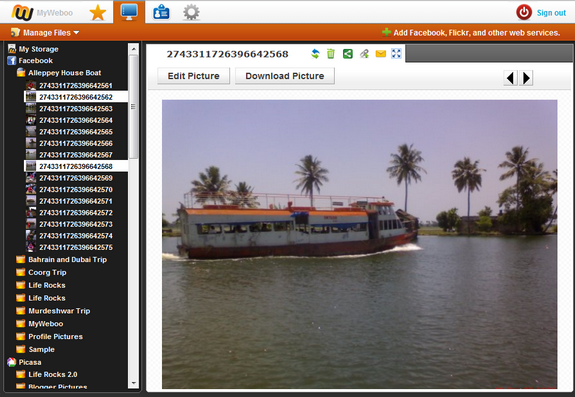The width and height of the screenshot is (575, 397).
Task: Select file 274331726396642569
Action: (x=76, y=178)
